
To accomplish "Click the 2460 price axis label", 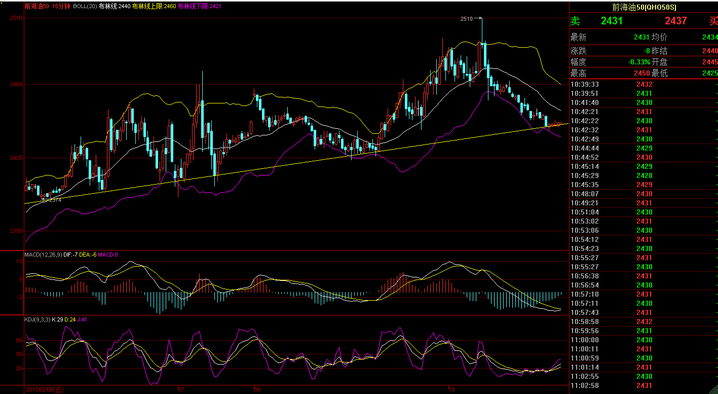I will coord(16,84).
